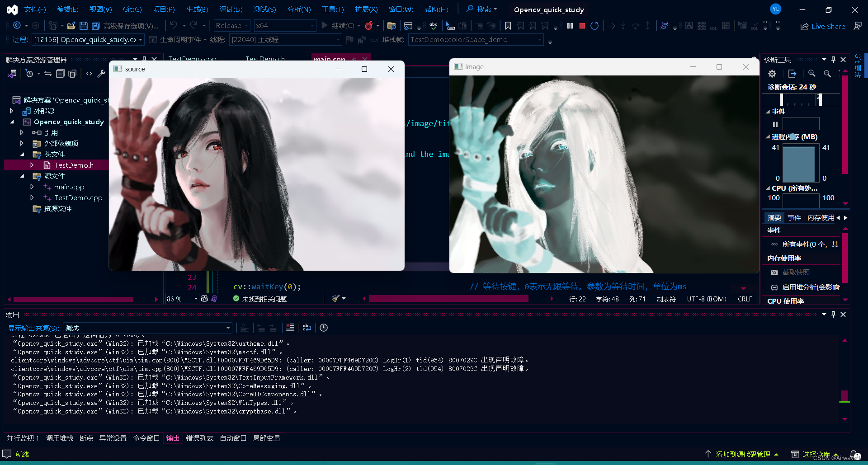
Task: Click the view code brackets icon
Action: click(x=89, y=73)
